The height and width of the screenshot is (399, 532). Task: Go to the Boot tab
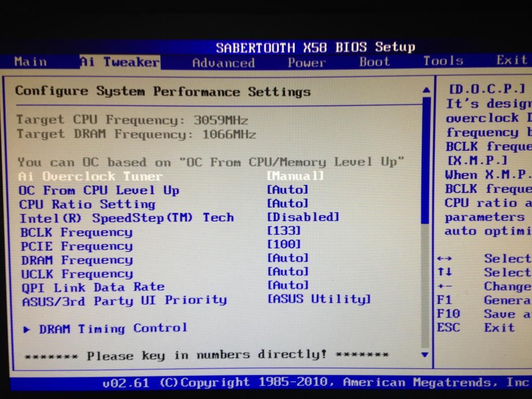click(375, 62)
